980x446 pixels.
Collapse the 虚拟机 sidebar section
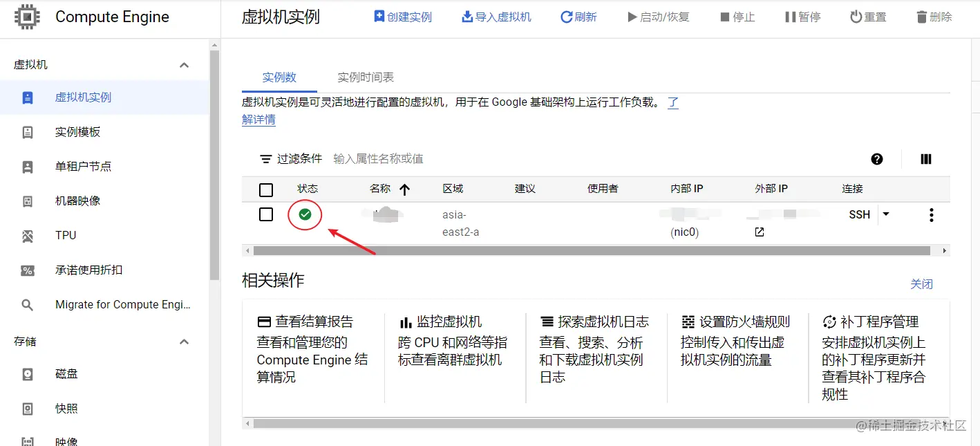184,65
